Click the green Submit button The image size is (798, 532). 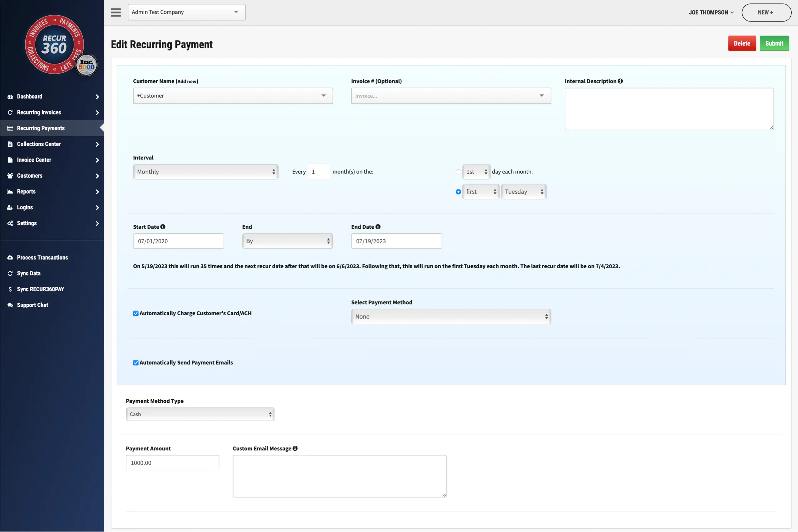pos(774,43)
